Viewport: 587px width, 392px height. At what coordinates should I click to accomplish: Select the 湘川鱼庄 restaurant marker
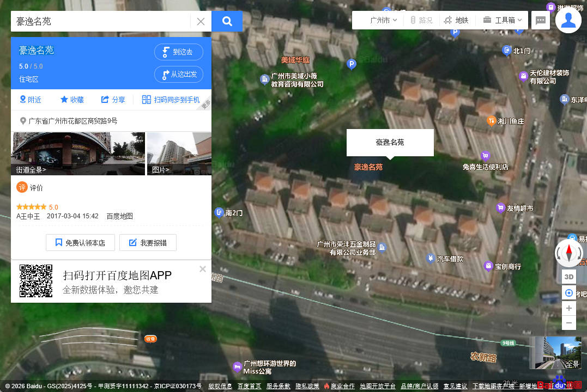coord(491,120)
